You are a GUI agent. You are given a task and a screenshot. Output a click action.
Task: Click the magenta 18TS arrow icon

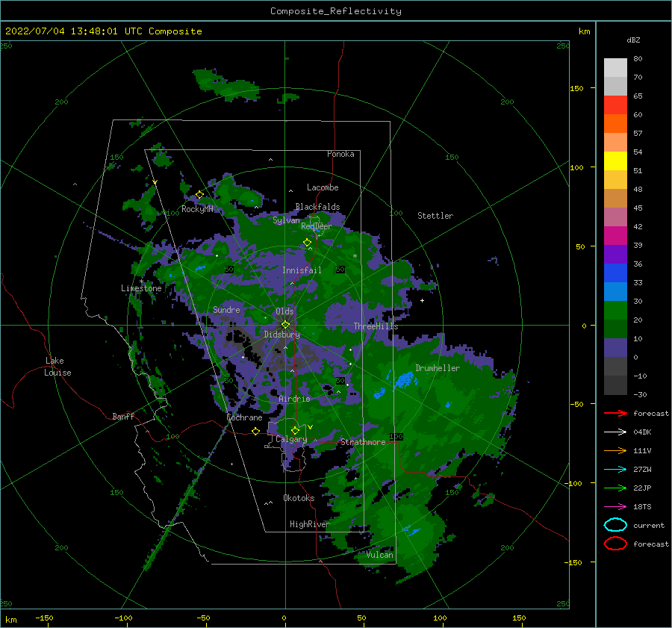tap(615, 507)
